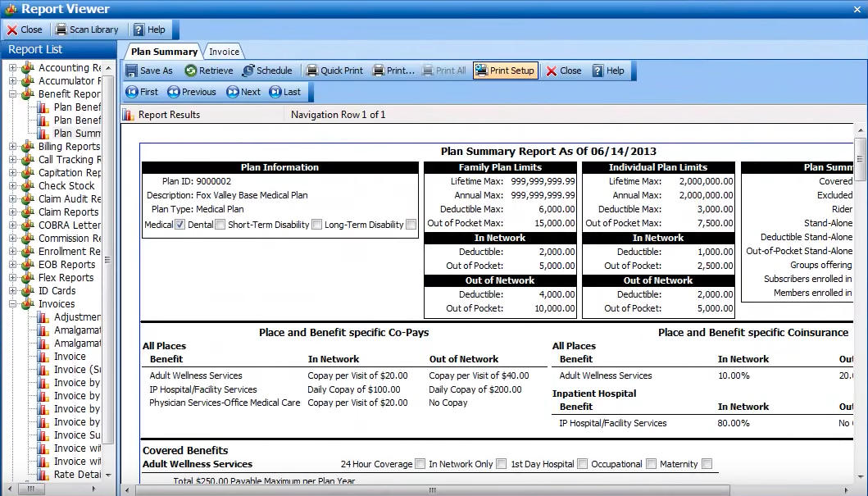Image resolution: width=868 pixels, height=496 pixels.
Task: Collapse the Invoices tree node
Action: tap(13, 304)
